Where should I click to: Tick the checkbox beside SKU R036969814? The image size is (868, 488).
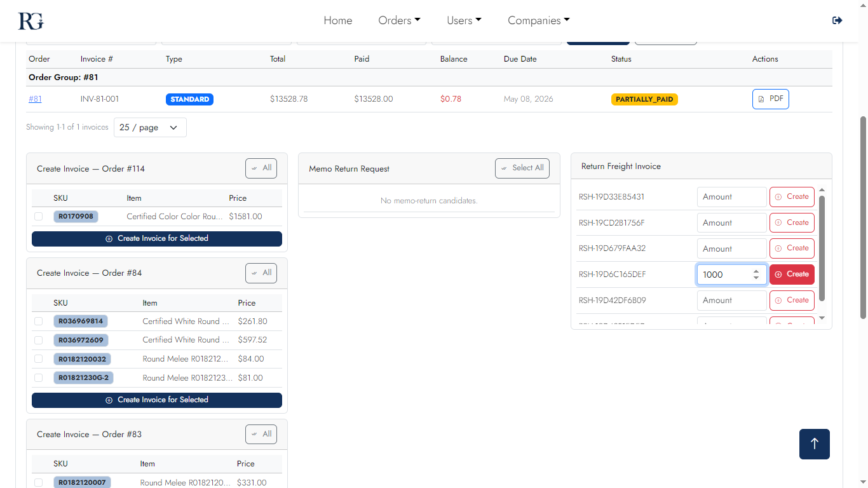click(38, 321)
